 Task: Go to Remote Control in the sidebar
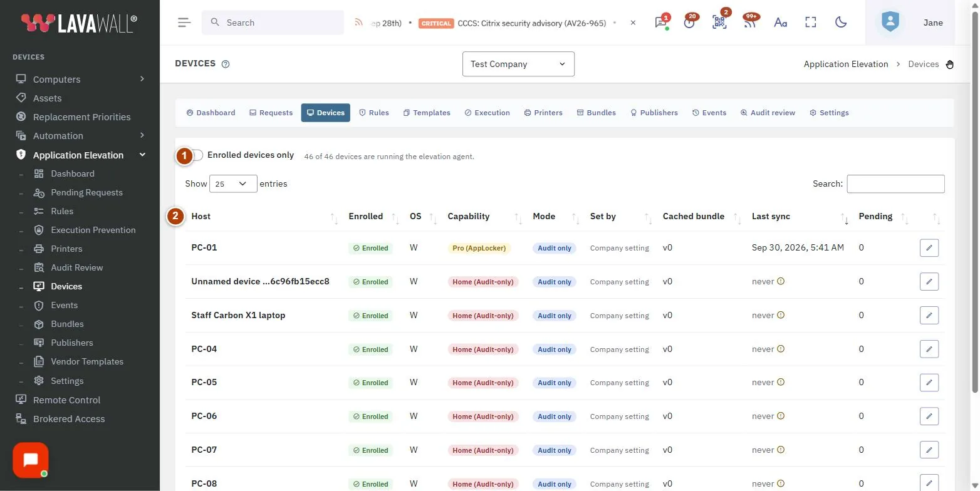pyautogui.click(x=66, y=400)
